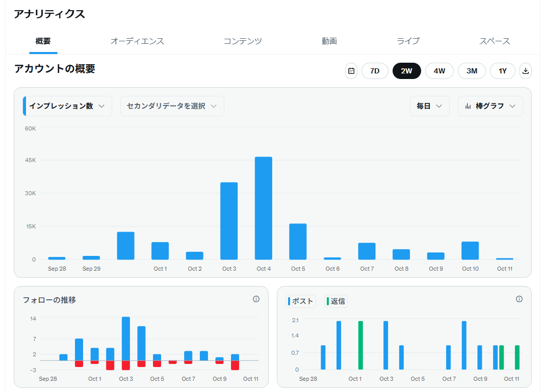Image resolution: width=544 pixels, height=392 pixels.
Task: Click info icon in フォローの推移 panel
Action: pyautogui.click(x=256, y=299)
